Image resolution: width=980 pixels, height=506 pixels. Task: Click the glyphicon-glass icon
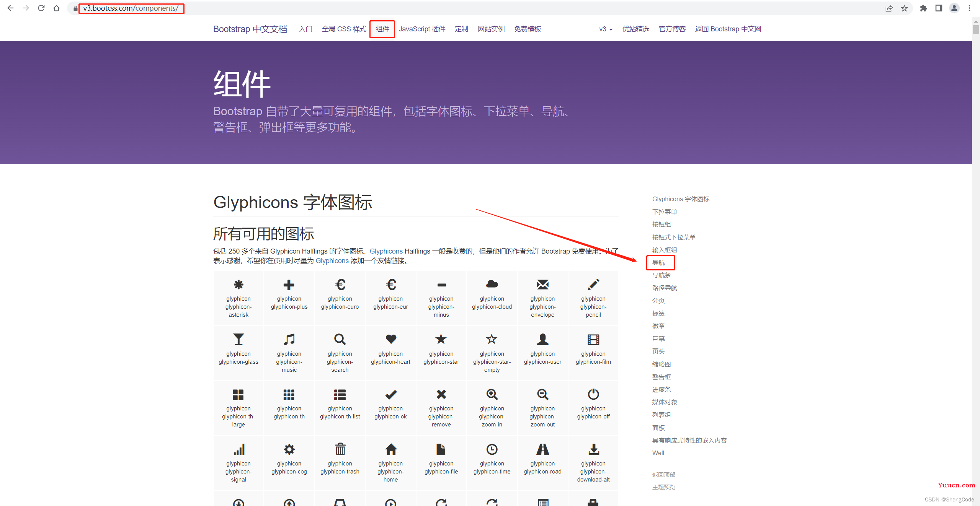click(238, 339)
